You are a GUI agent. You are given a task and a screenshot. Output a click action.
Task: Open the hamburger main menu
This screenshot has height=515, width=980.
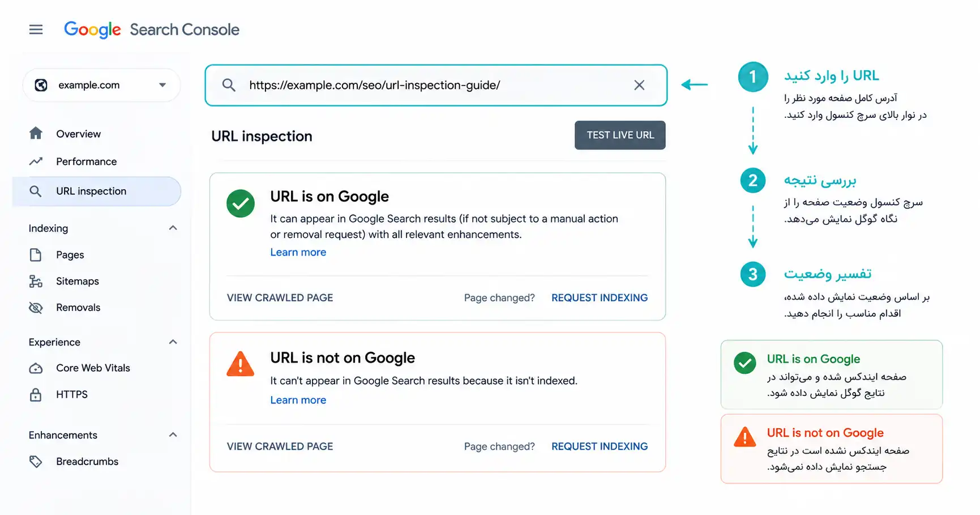click(36, 29)
